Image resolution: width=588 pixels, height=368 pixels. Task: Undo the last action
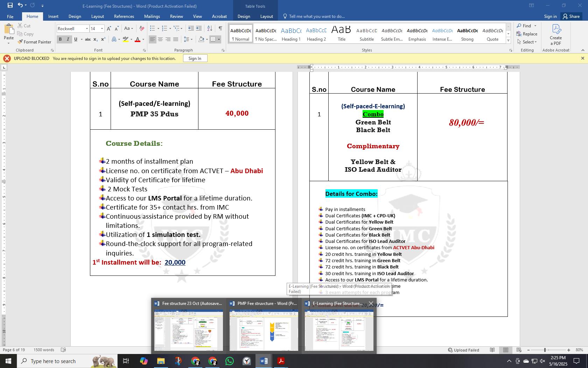[x=20, y=5]
